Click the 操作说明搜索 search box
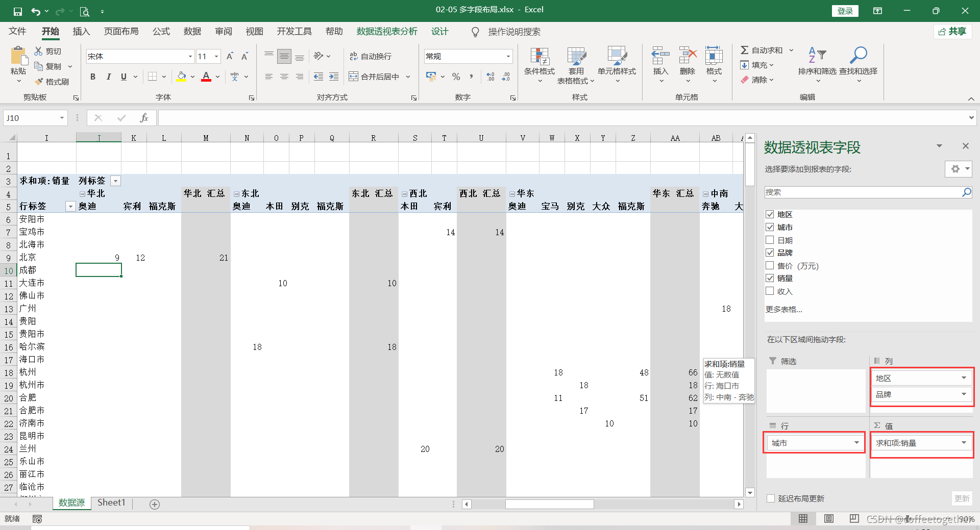Screen dimensions: 980x530 (x=514, y=32)
